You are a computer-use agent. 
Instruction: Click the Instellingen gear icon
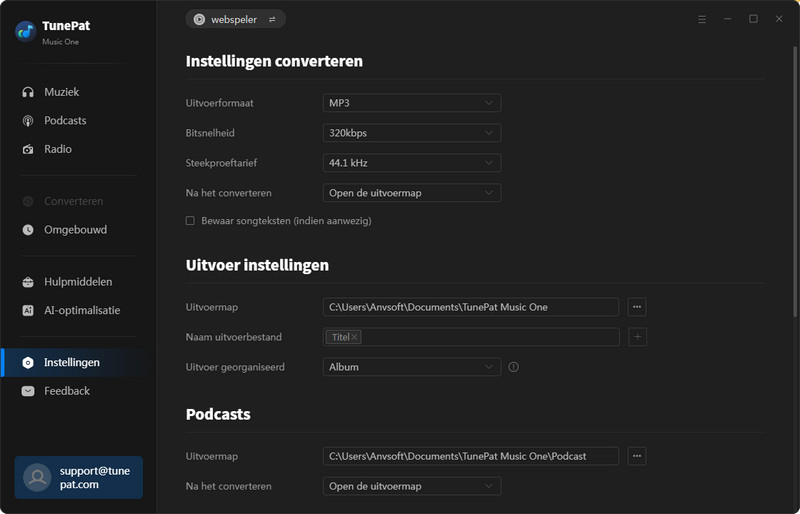[28, 362]
